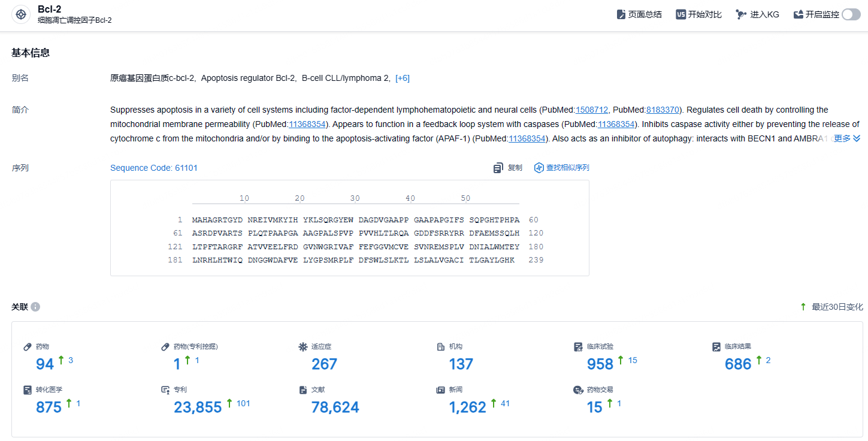This screenshot has height=441, width=868.
Task: Open PubMed 11368354 link after APAF-1
Action: [x=527, y=138]
